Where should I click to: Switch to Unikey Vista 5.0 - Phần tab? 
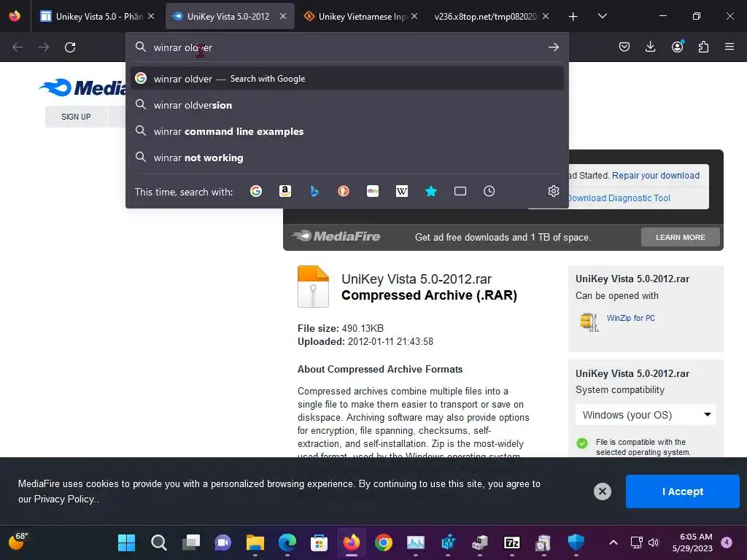[97, 16]
